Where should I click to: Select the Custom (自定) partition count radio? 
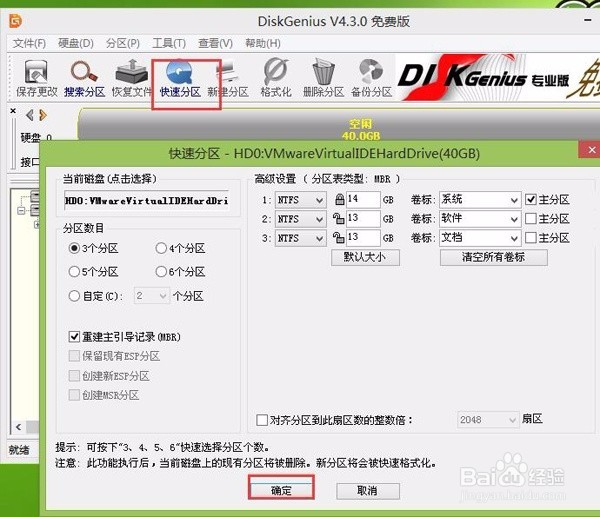pos(74,296)
